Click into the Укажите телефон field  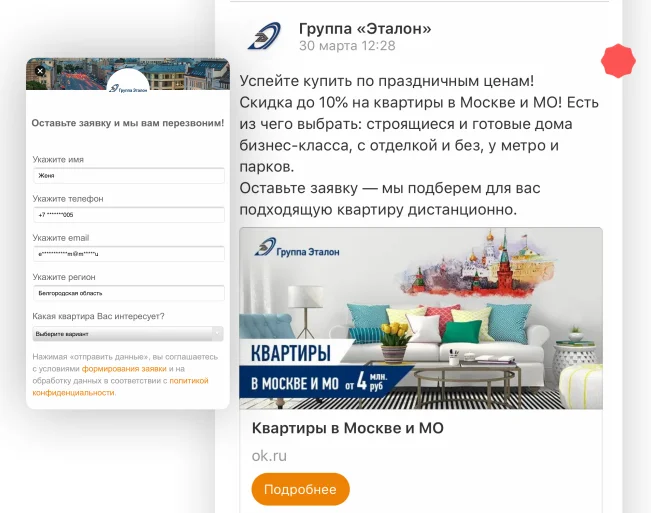tap(129, 215)
